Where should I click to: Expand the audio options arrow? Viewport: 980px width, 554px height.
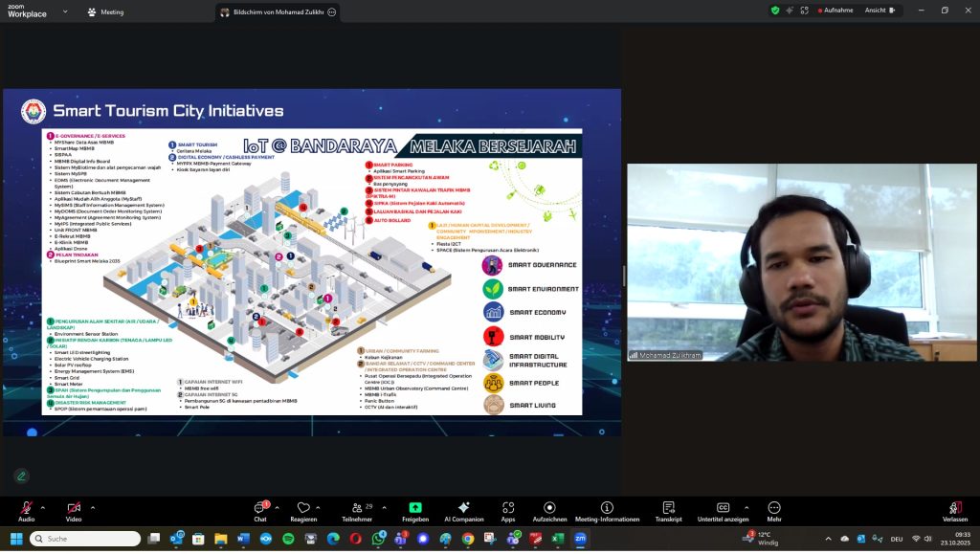[42, 507]
